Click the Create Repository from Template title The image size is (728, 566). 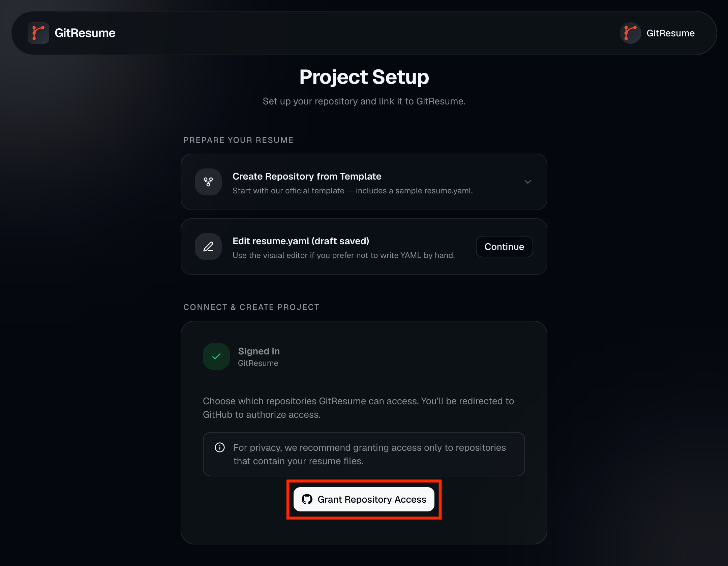(x=307, y=176)
